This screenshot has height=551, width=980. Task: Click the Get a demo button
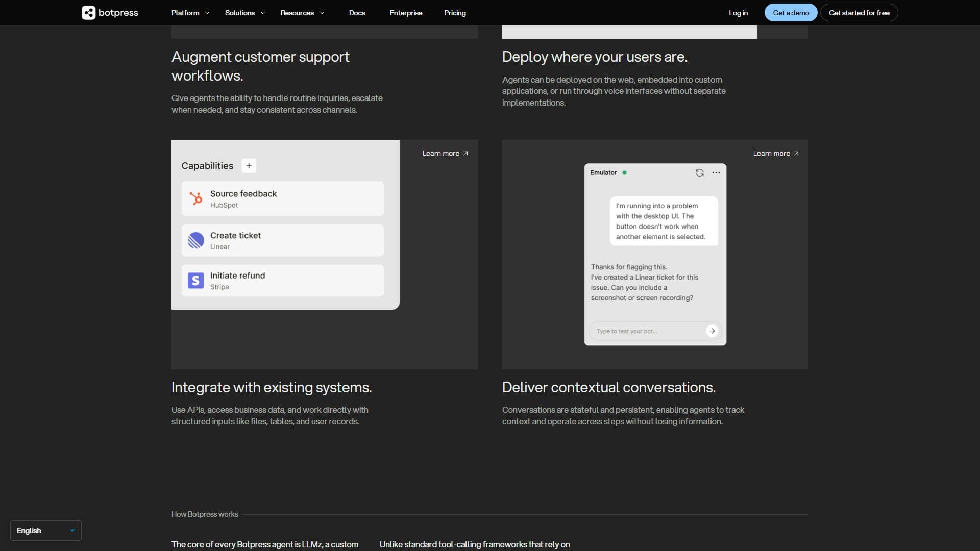pos(791,13)
